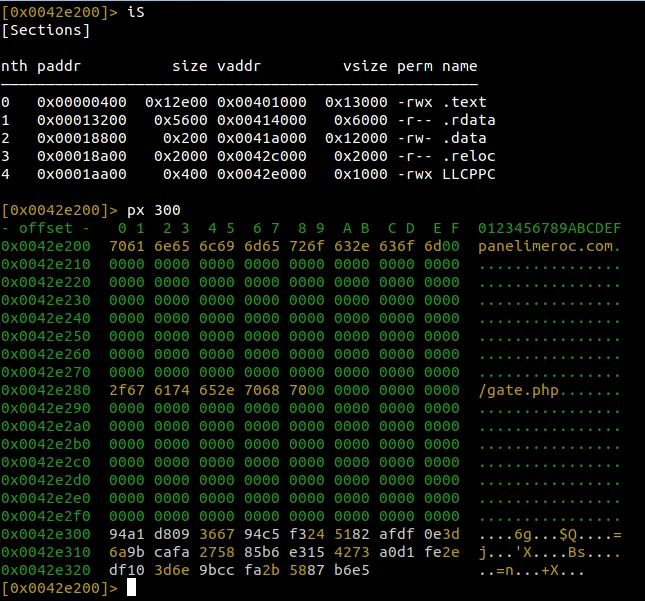This screenshot has width=645, height=601.
Task: Click the 0123456789ABCDEF ASCII header
Action: coord(550,228)
